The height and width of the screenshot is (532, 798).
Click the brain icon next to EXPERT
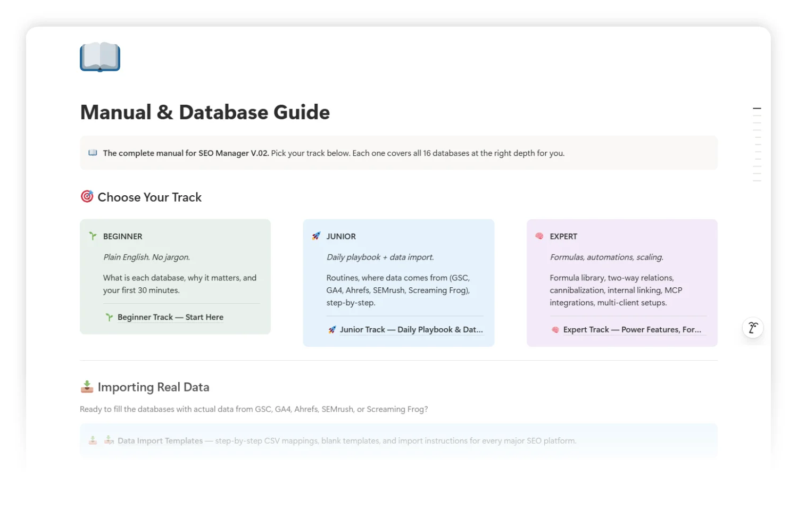(x=539, y=236)
